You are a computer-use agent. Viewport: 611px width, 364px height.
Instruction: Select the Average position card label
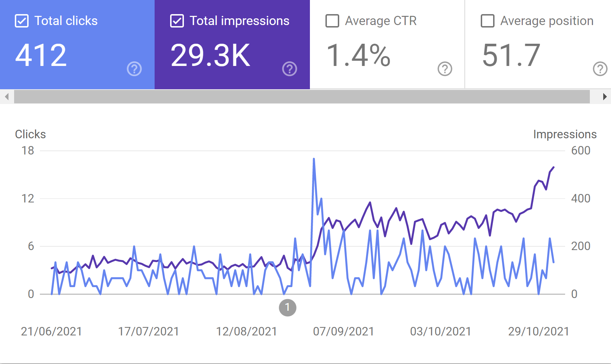pyautogui.click(x=547, y=21)
